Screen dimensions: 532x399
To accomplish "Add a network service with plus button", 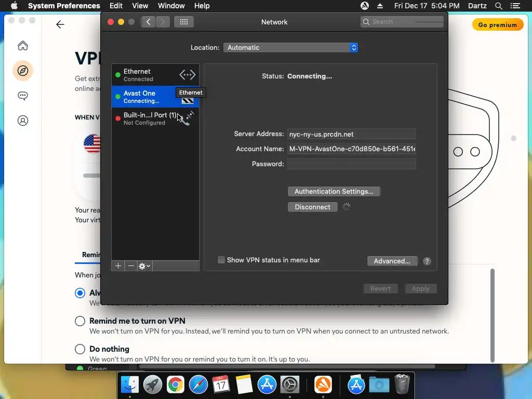I will pos(118,265).
